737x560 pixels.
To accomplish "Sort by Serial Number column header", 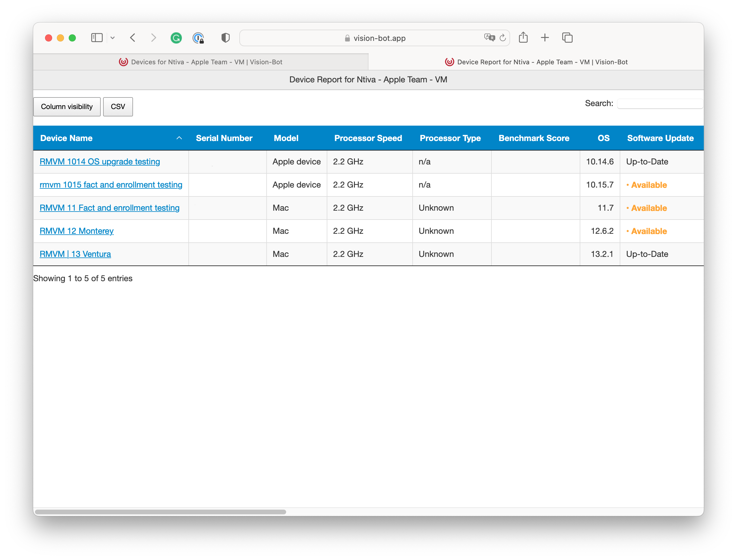I will click(x=227, y=138).
